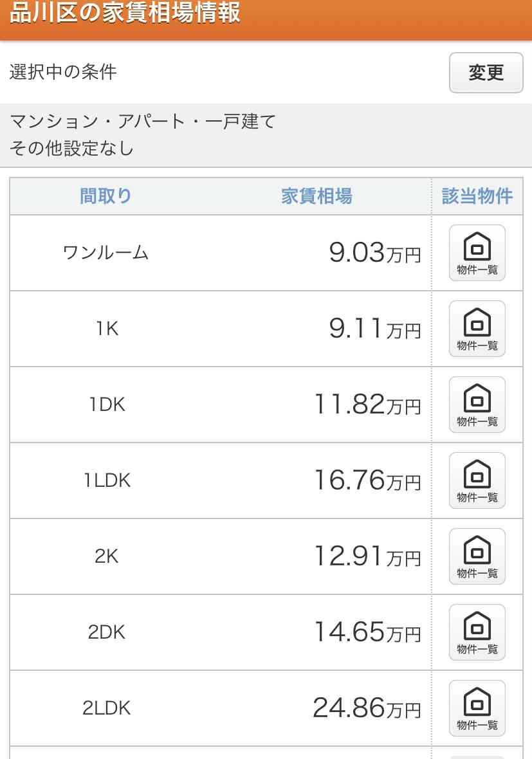The width and height of the screenshot is (532, 759).
Task: Click the 該当物件 column header
Action: click(477, 196)
